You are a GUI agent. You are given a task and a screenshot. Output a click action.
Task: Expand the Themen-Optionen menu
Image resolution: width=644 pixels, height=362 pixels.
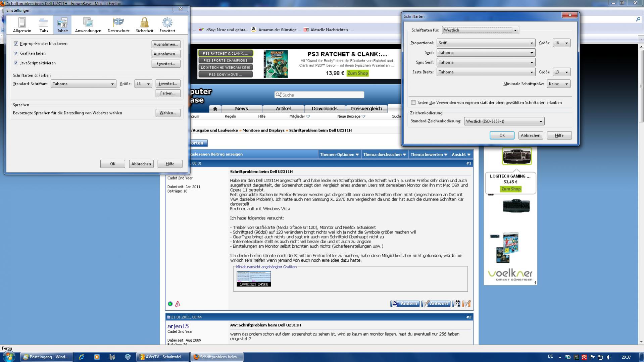339,155
